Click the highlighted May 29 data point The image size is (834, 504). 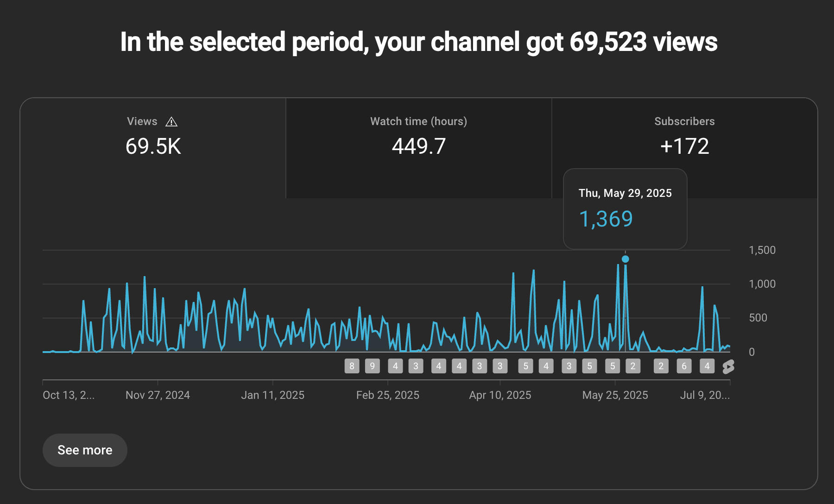point(625,259)
